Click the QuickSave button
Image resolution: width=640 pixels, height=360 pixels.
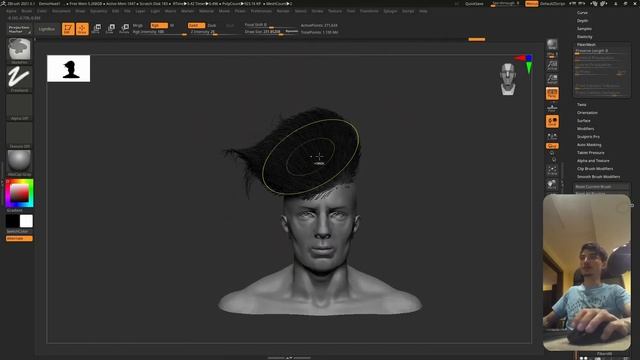(474, 4)
